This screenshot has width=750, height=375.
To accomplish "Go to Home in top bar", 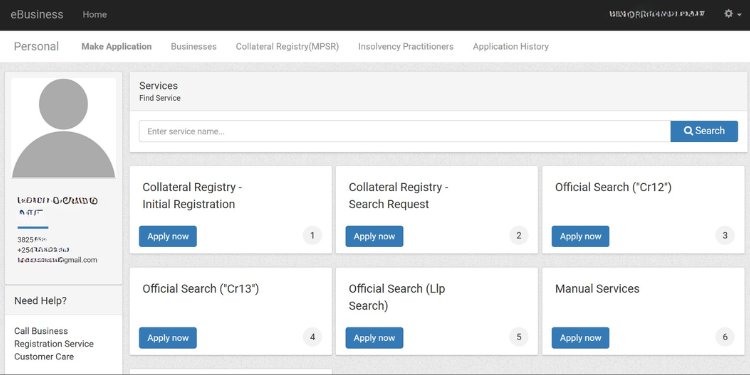I will pyautogui.click(x=95, y=14).
